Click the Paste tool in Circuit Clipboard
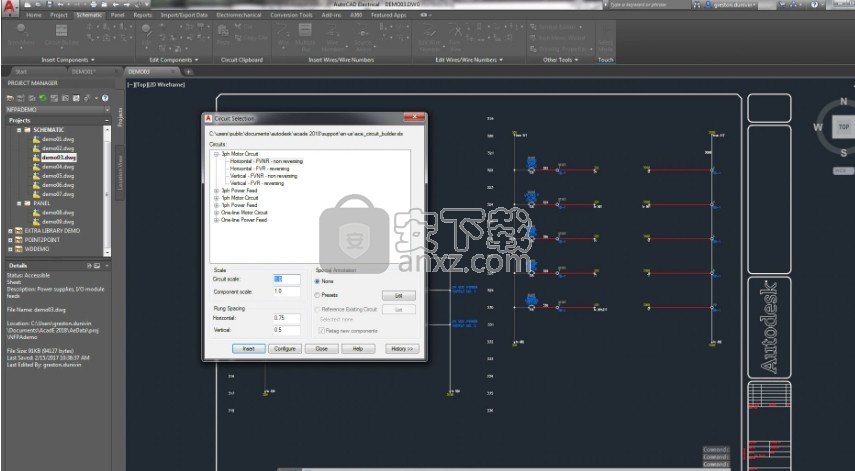Viewport: 855px width, 471px height. tap(223, 34)
